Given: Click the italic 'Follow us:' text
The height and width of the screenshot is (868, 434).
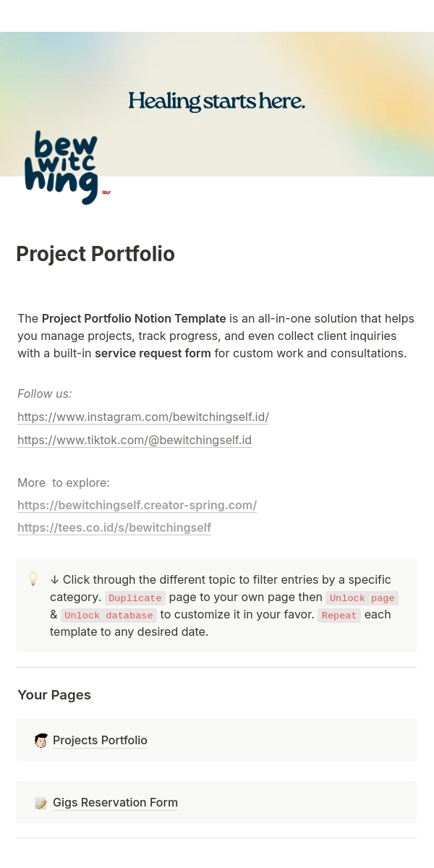Looking at the screenshot, I should [45, 394].
